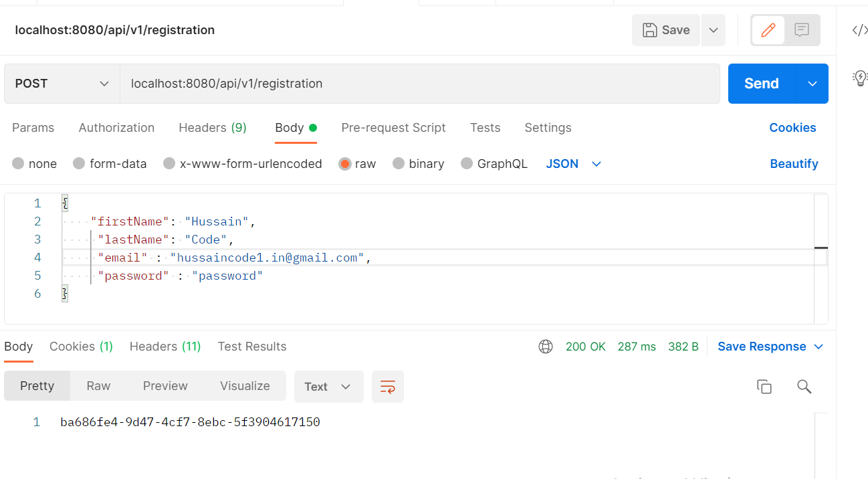Send the registration request
The image size is (868, 479).
pos(761,84)
